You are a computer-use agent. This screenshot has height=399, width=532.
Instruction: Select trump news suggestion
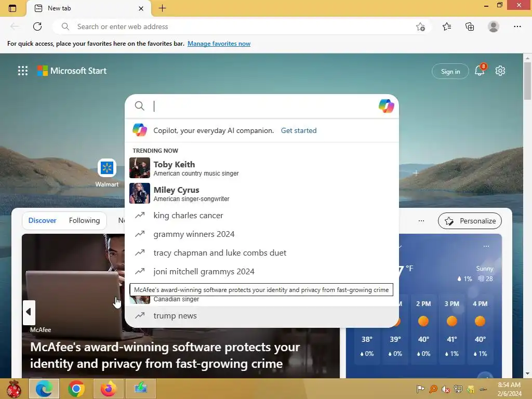coord(262,315)
